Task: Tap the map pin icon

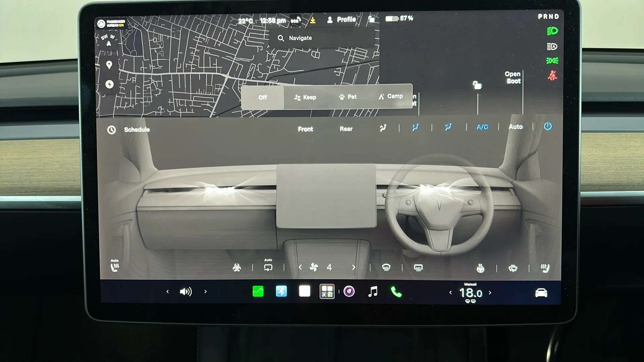Action: pyautogui.click(x=109, y=65)
